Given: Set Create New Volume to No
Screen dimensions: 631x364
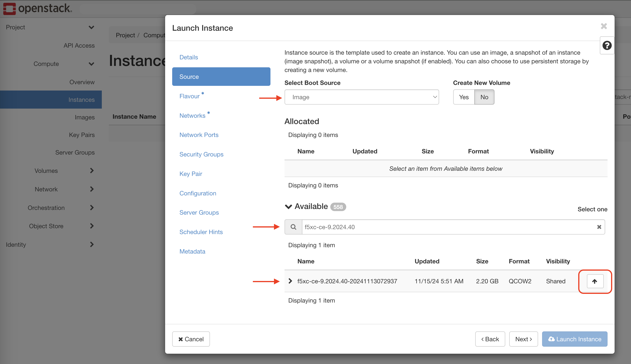Looking at the screenshot, I should coord(484,97).
